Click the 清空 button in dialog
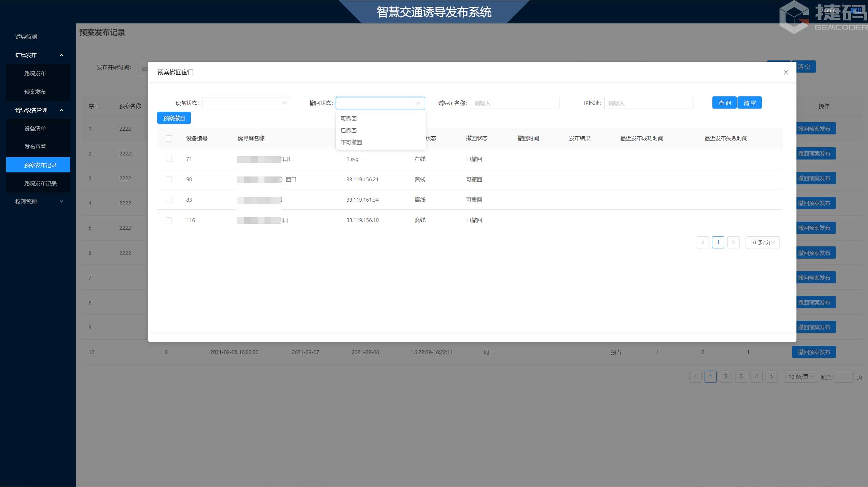 pyautogui.click(x=750, y=103)
